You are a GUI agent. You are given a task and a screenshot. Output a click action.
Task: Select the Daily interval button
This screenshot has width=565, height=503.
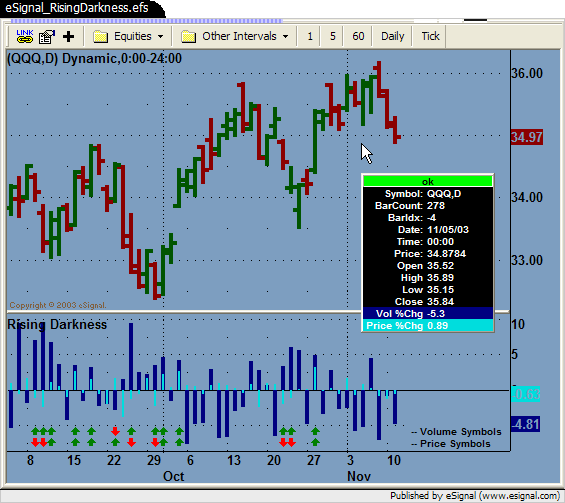click(392, 36)
